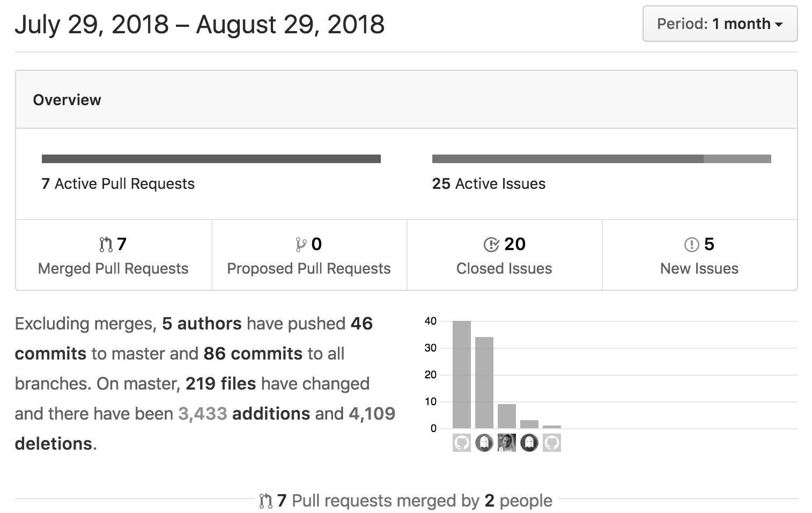
Task: Select the fourth ghost avatar under chart
Action: coord(529,443)
